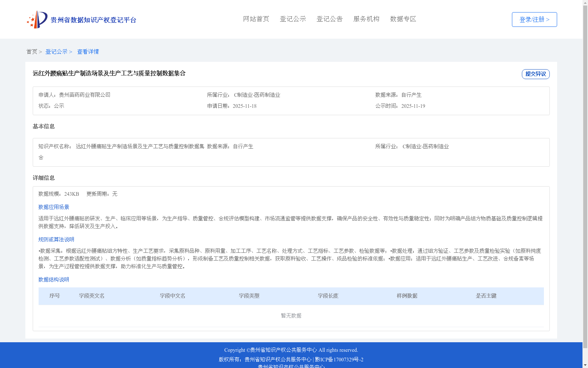Click the 详细信息 section heading
Screen dimensions: 588x368
click(x=44, y=178)
